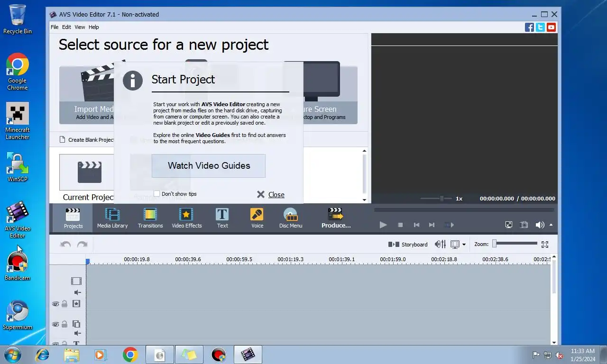Go to next scene button
The width and height of the screenshot is (607, 364).
449,225
